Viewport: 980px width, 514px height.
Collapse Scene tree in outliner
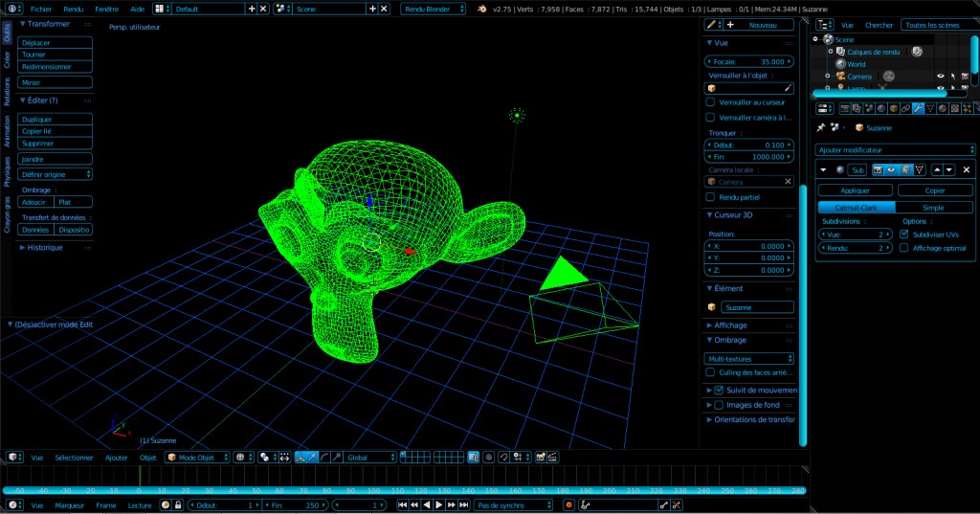click(815, 39)
